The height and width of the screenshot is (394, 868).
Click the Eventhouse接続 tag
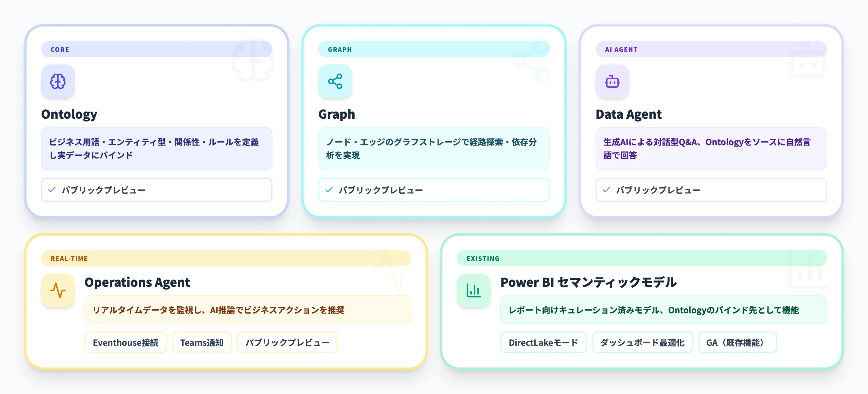tap(126, 342)
